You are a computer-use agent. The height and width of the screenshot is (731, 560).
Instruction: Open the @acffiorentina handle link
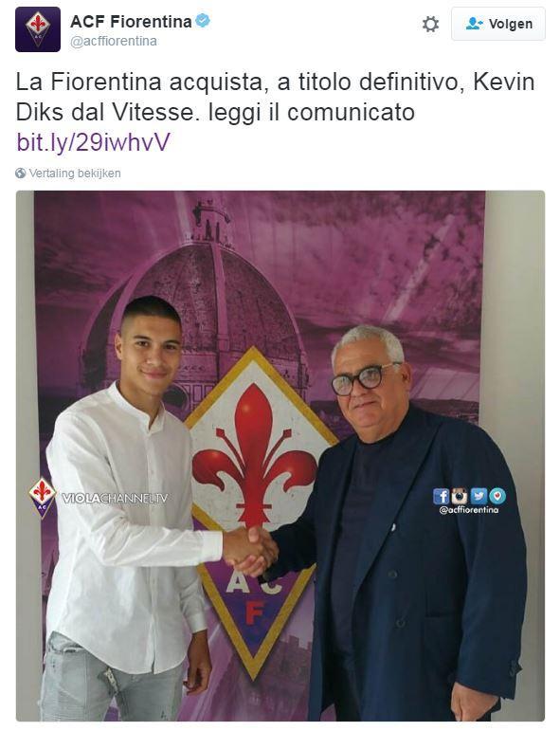[x=113, y=42]
